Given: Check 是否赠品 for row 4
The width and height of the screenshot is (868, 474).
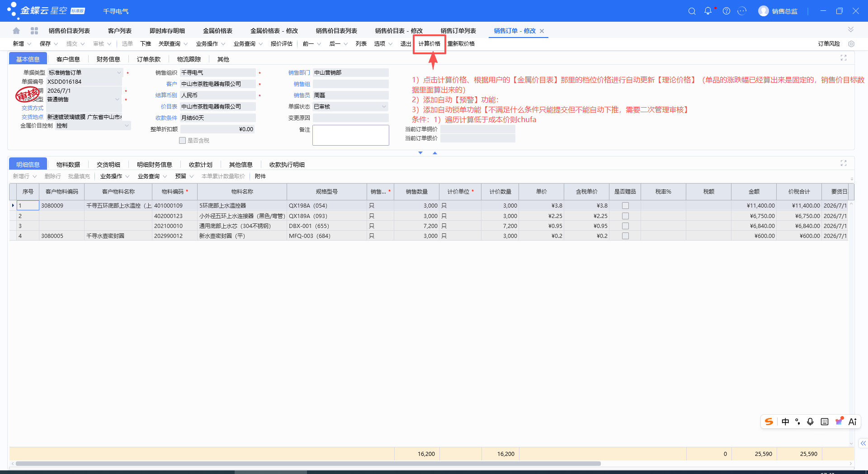Looking at the screenshot, I should point(625,236).
